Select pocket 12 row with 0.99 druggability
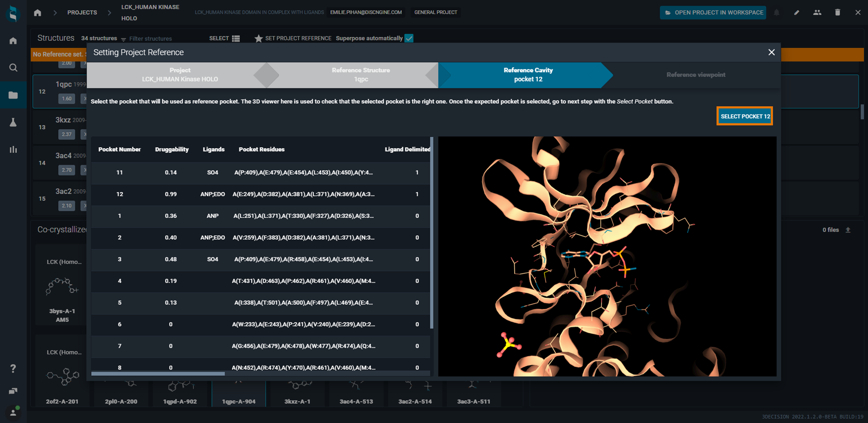Image resolution: width=868 pixels, height=423 pixels. (260, 194)
